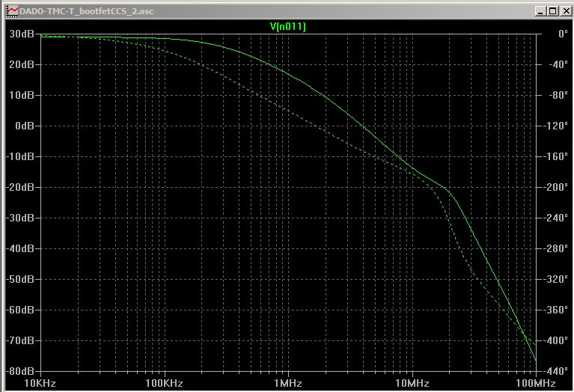Click the -40° phase axis label
Image resolution: width=574 pixels, height=392 pixels.
tap(558, 65)
